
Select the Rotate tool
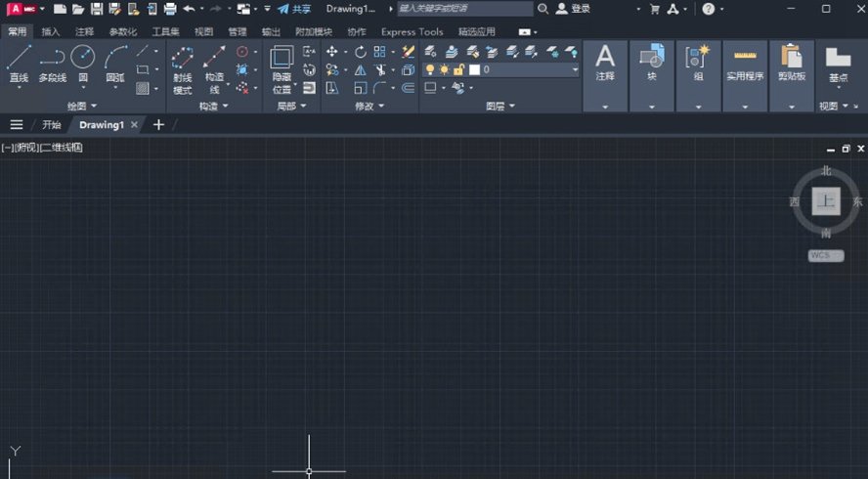(x=361, y=52)
